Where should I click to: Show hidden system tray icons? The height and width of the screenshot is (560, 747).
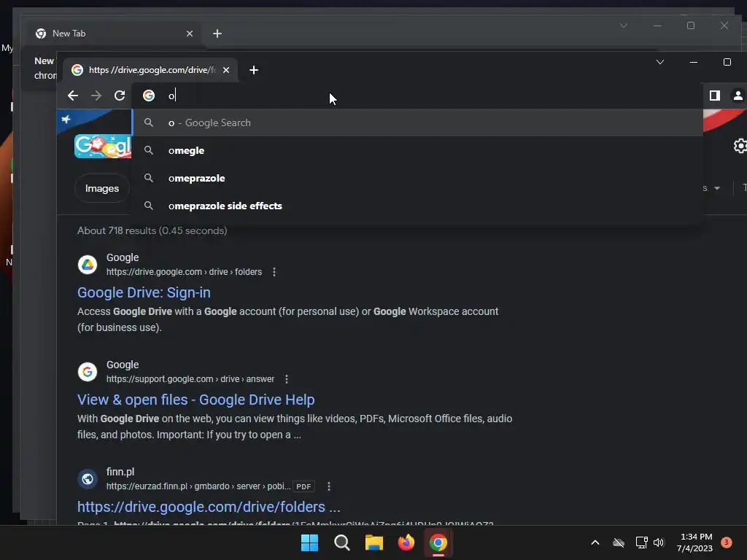[595, 542]
